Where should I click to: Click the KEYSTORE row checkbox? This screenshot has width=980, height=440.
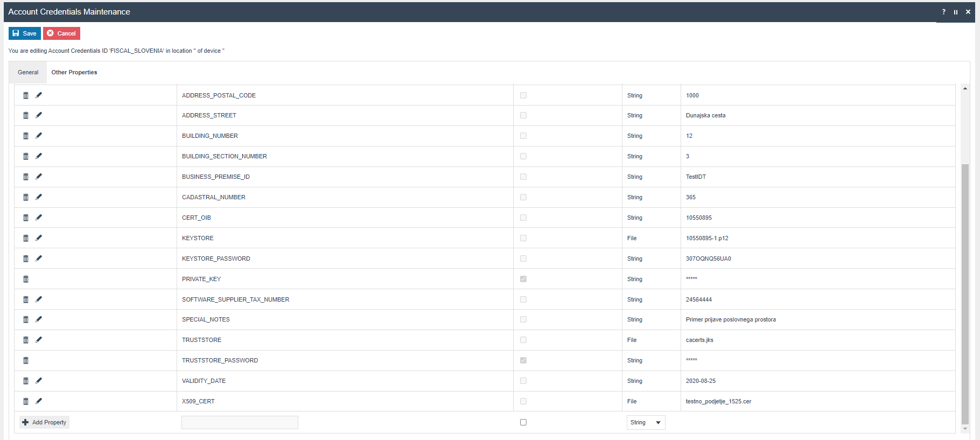(523, 238)
